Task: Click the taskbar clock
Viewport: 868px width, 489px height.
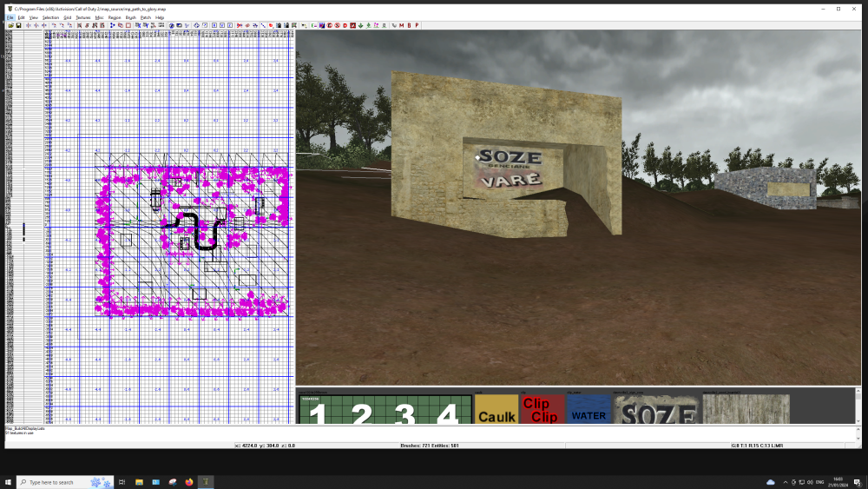Action: 838,482
